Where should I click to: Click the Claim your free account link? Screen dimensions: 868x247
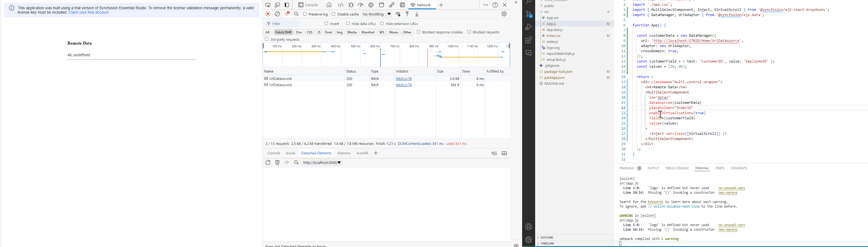click(89, 12)
